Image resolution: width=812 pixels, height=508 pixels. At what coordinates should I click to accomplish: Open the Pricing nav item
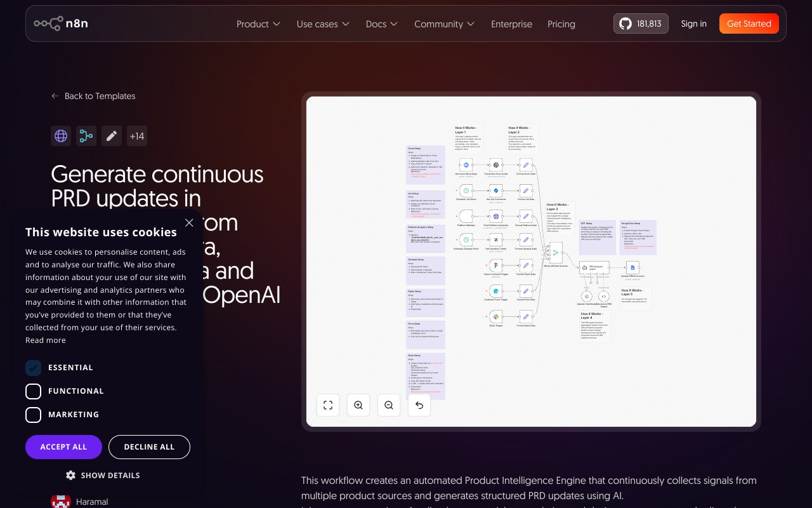pos(561,24)
